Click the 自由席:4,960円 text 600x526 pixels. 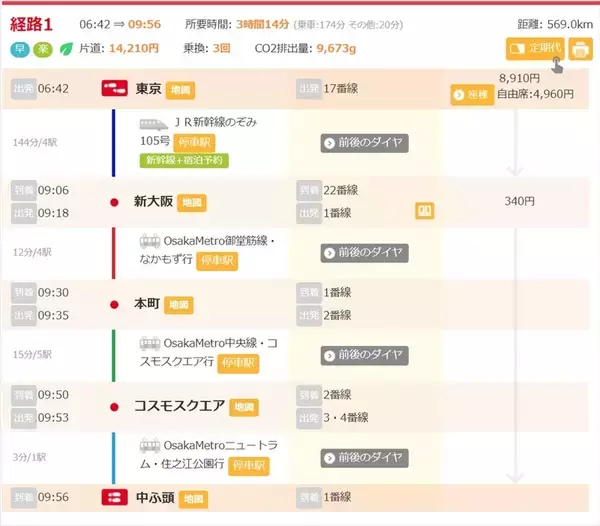535,94
